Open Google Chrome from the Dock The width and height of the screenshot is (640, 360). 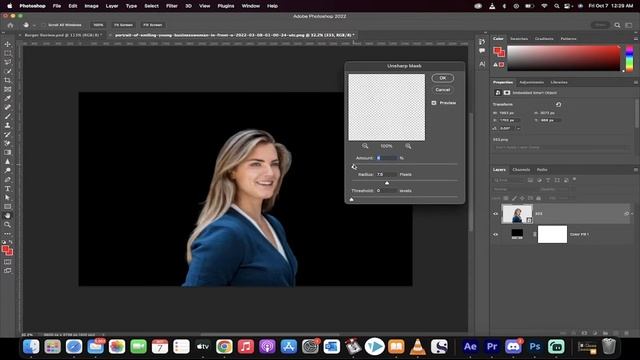[x=224, y=347]
